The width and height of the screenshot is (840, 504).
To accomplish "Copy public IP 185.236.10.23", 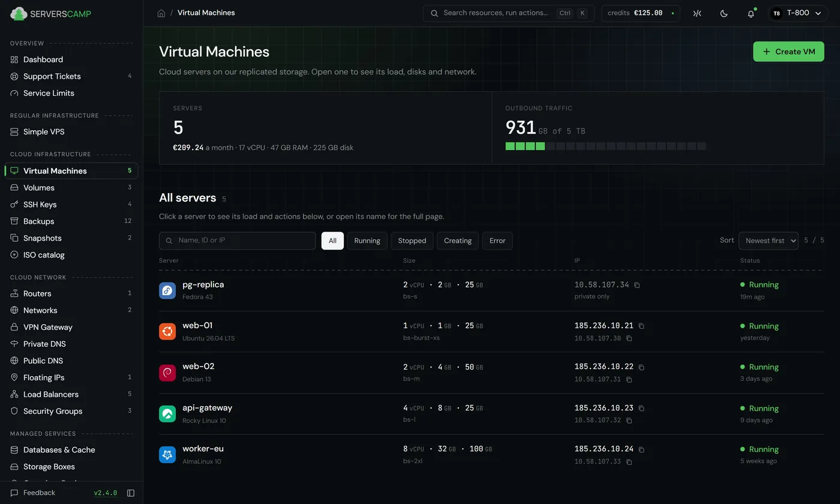I will click(x=641, y=408).
